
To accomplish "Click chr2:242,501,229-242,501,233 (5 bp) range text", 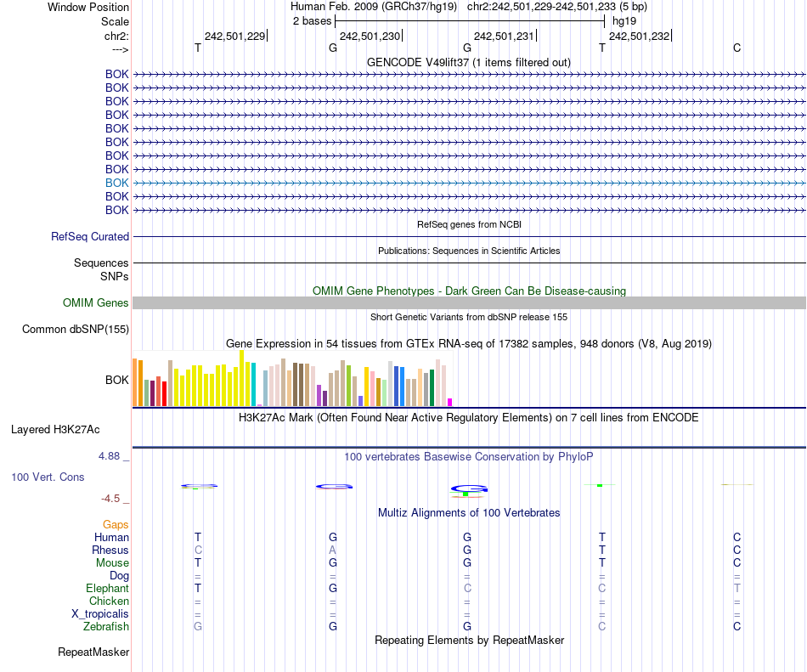I will 557,7.
